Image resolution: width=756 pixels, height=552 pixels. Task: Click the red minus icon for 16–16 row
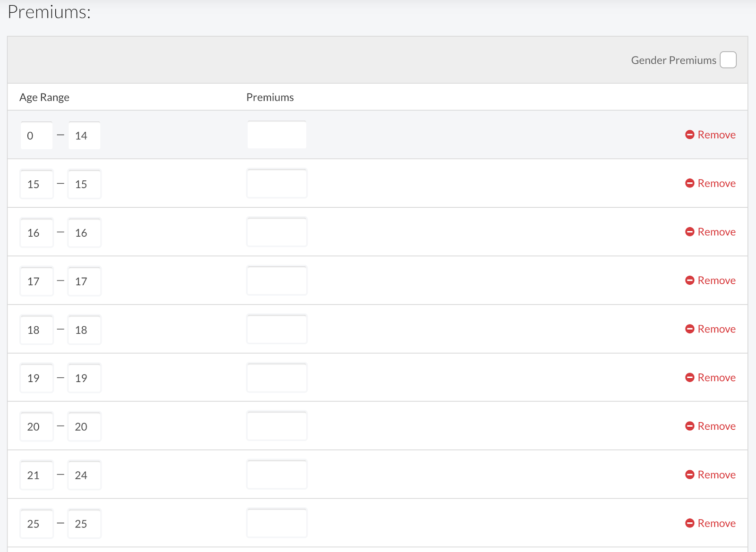689,232
